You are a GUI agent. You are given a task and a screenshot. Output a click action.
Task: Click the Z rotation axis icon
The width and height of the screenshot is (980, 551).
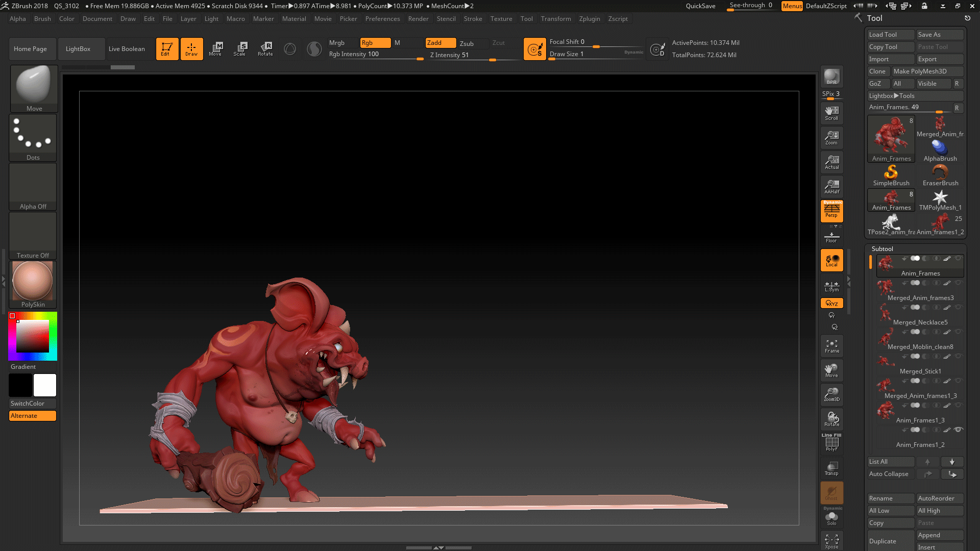(x=835, y=327)
